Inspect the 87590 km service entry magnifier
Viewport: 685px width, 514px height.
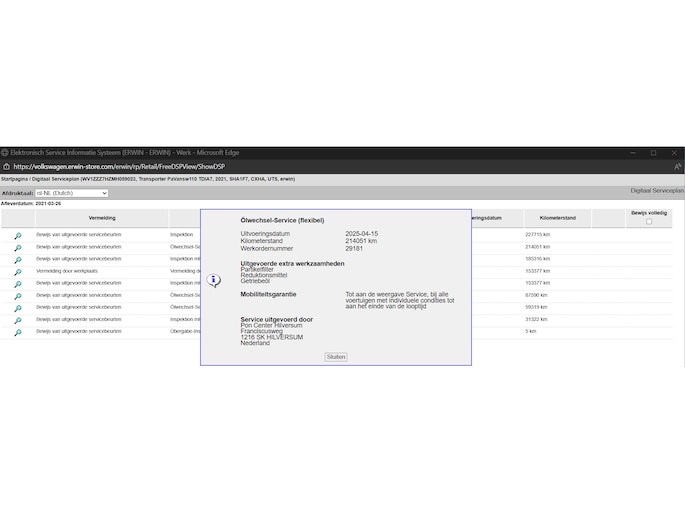pyautogui.click(x=17, y=295)
